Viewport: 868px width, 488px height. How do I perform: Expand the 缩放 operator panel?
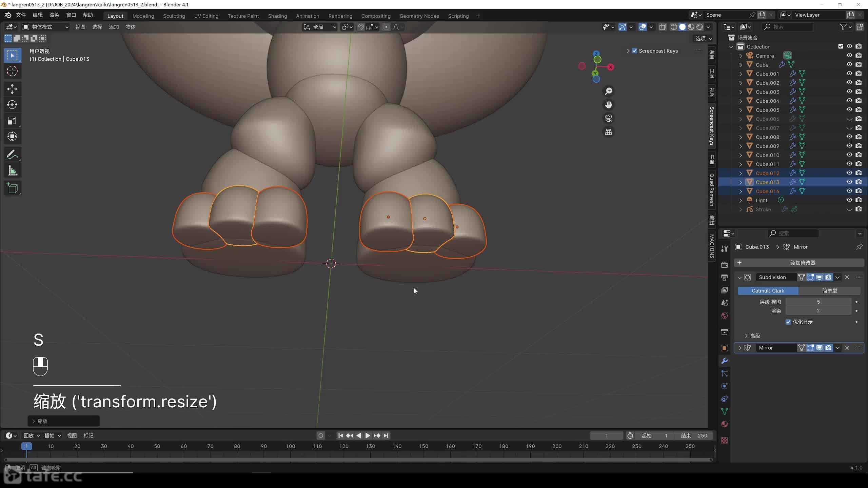(x=63, y=421)
